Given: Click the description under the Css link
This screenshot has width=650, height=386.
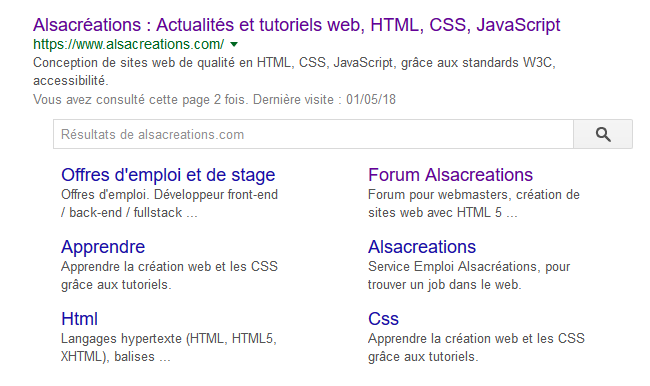Looking at the screenshot, I should 476,347.
